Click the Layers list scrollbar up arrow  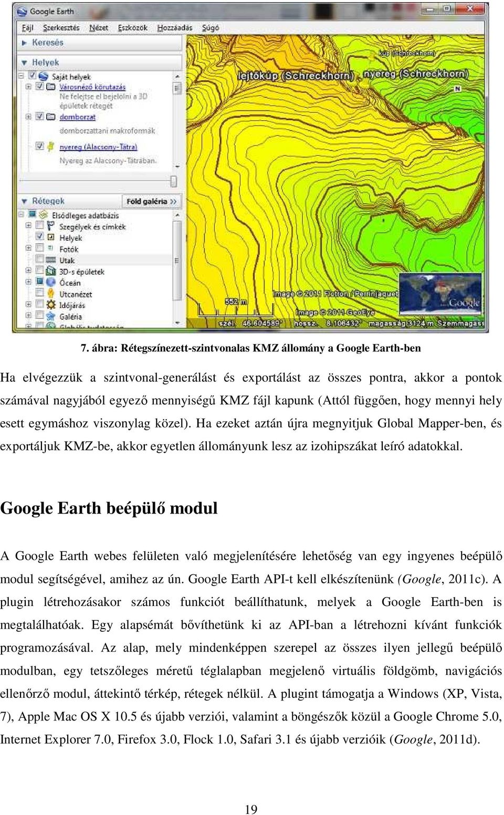tap(177, 215)
